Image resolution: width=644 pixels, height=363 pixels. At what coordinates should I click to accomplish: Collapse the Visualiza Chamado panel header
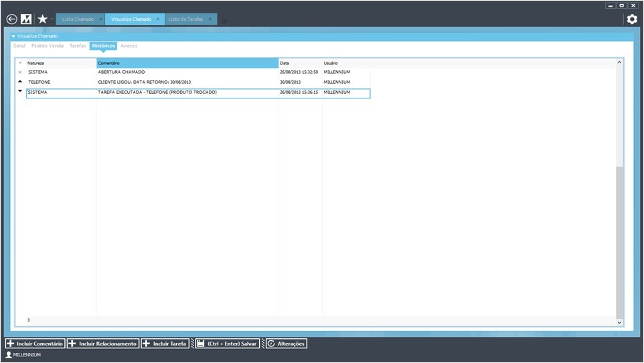pyautogui.click(x=13, y=36)
